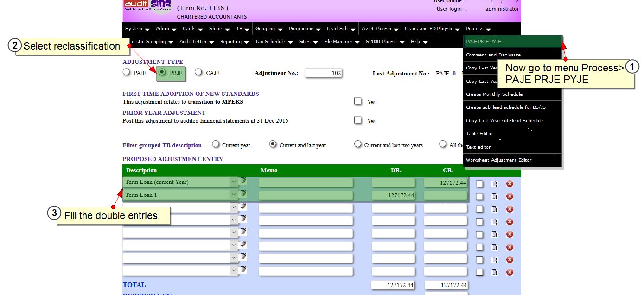The height and width of the screenshot is (295, 644).
Task: Click the Adjustment No. input field
Action: 323,73
